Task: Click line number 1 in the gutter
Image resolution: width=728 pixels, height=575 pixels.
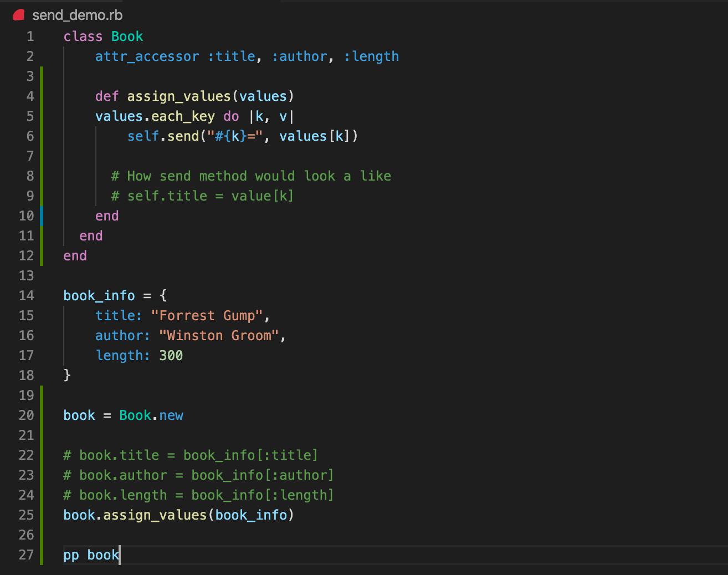Action: point(30,37)
